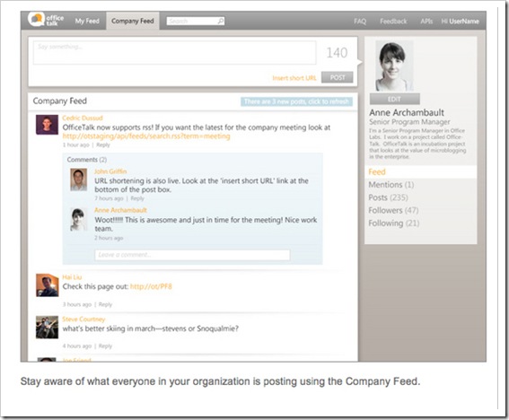Click the Insert short URL link
This screenshot has width=509, height=420.
coord(294,78)
